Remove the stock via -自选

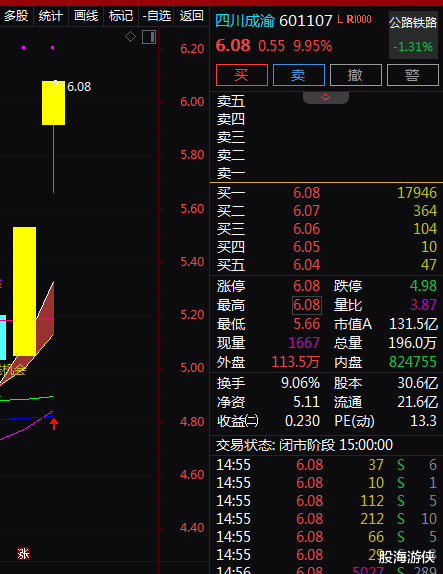click(x=157, y=16)
